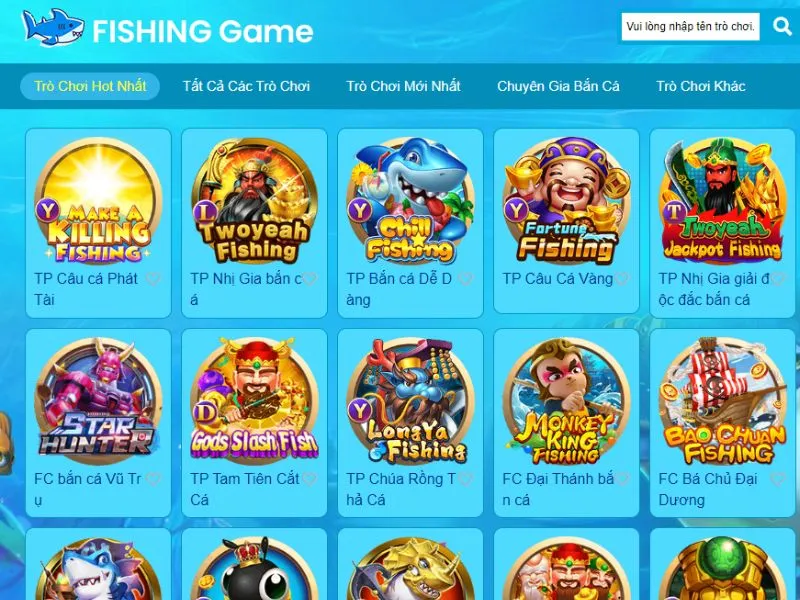The image size is (800, 600).
Task: Toggle heart on TP Câu Cá Vàng
Action: coord(621,279)
